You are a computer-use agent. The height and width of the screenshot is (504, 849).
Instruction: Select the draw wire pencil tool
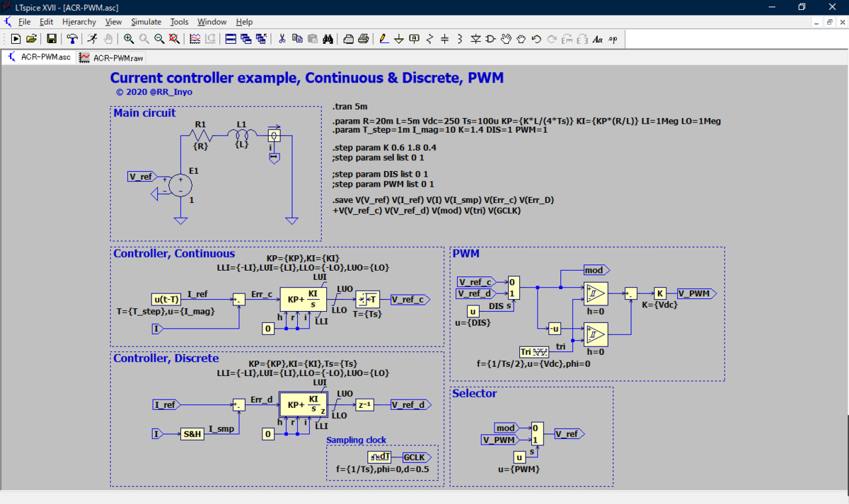point(383,39)
